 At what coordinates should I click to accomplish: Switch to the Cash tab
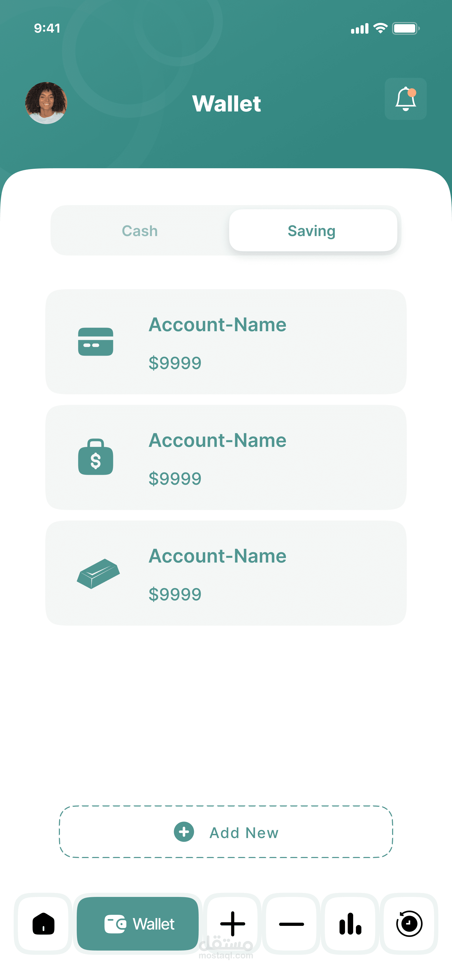tap(140, 231)
